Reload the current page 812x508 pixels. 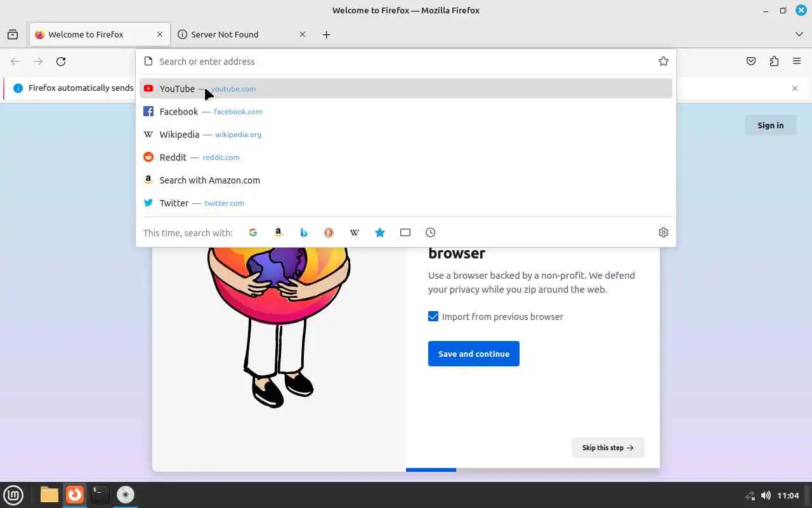pyautogui.click(x=61, y=62)
